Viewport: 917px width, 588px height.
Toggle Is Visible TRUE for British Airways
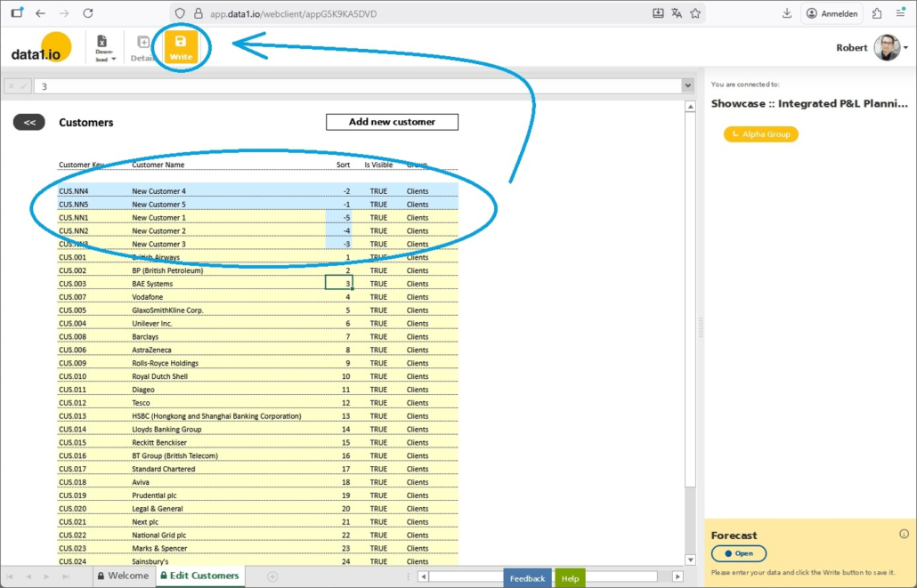click(x=378, y=257)
